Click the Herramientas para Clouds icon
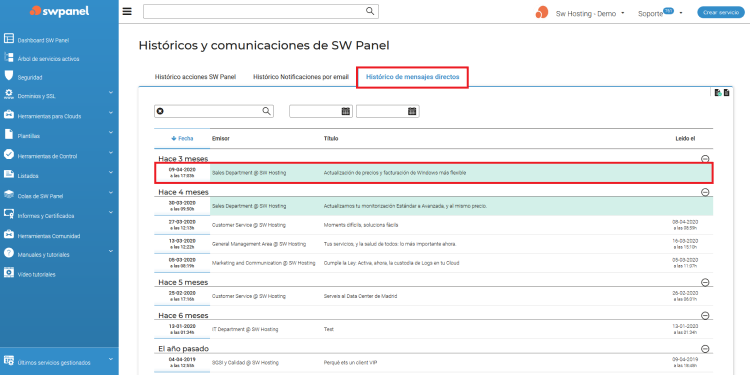The height and width of the screenshot is (375, 750). coord(9,115)
